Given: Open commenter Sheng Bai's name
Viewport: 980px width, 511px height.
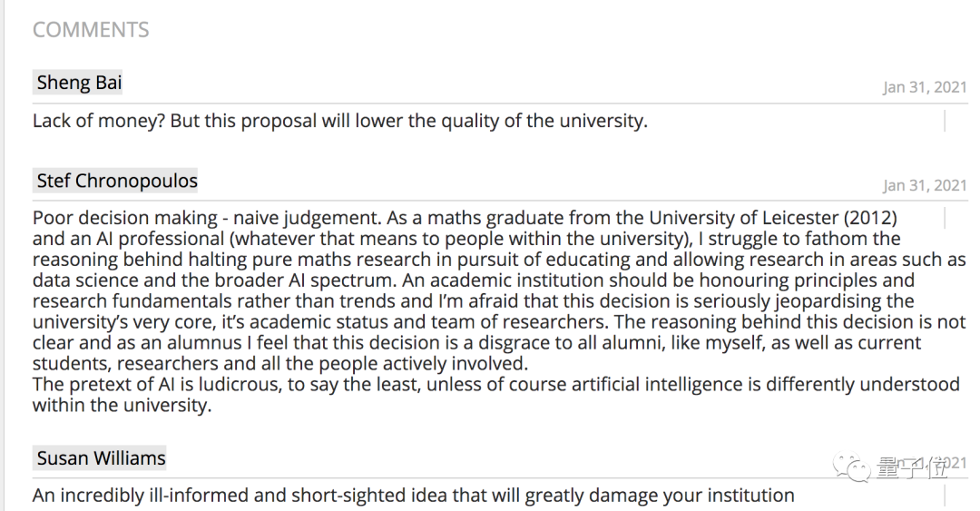Looking at the screenshot, I should (x=79, y=83).
